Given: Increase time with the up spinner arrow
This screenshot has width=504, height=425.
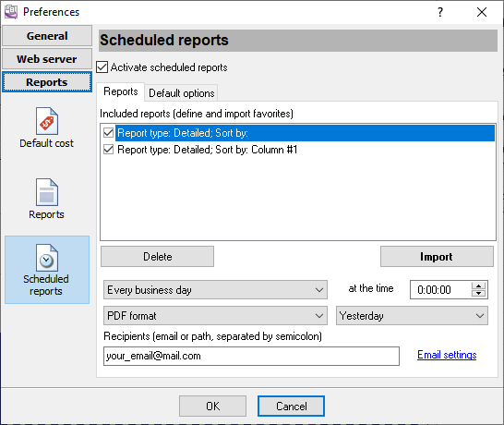Looking at the screenshot, I should 478,285.
